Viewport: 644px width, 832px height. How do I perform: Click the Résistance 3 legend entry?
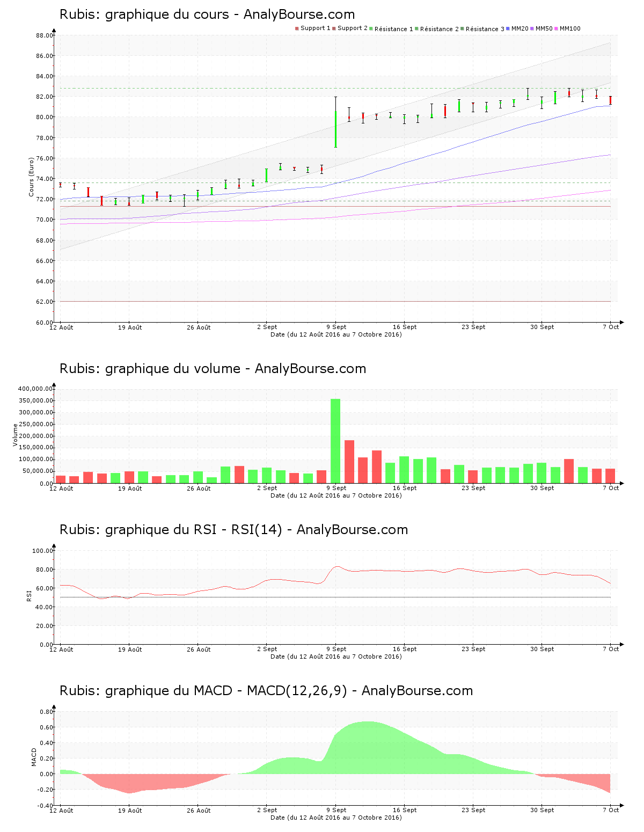[485, 29]
